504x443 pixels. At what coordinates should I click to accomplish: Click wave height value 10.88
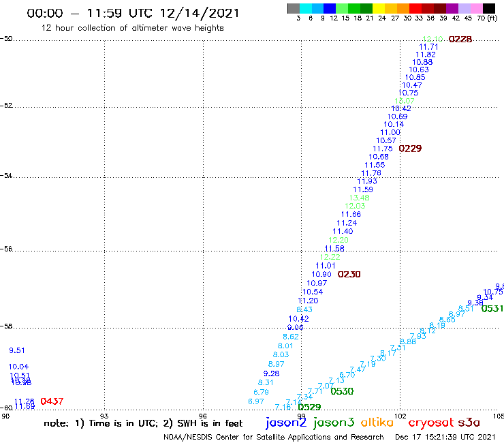(422, 62)
